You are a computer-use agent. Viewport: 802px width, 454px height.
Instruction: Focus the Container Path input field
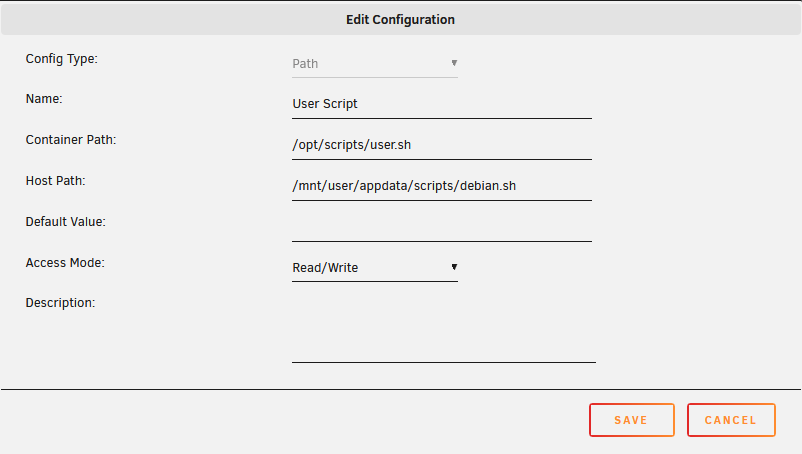[x=442, y=145]
